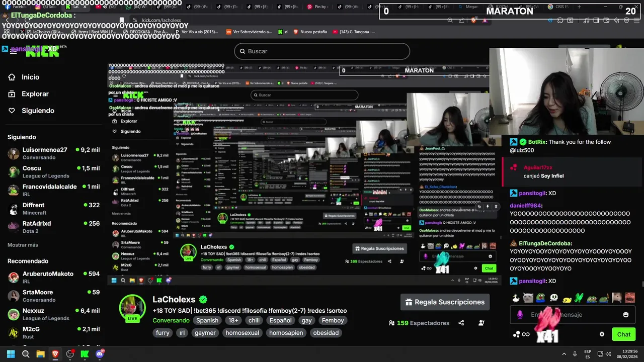Click the moderators user icon next to share
The width and height of the screenshot is (644, 362).
[x=481, y=323]
